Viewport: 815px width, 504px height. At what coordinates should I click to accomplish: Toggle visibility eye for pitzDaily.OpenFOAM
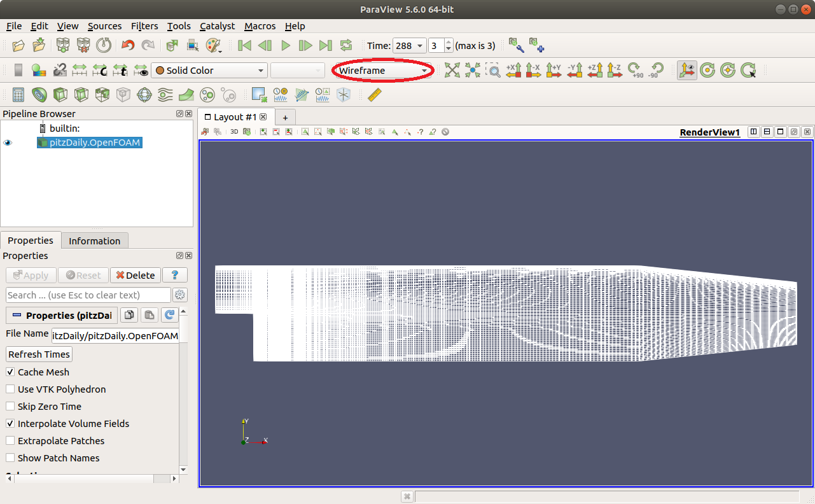[x=8, y=143]
